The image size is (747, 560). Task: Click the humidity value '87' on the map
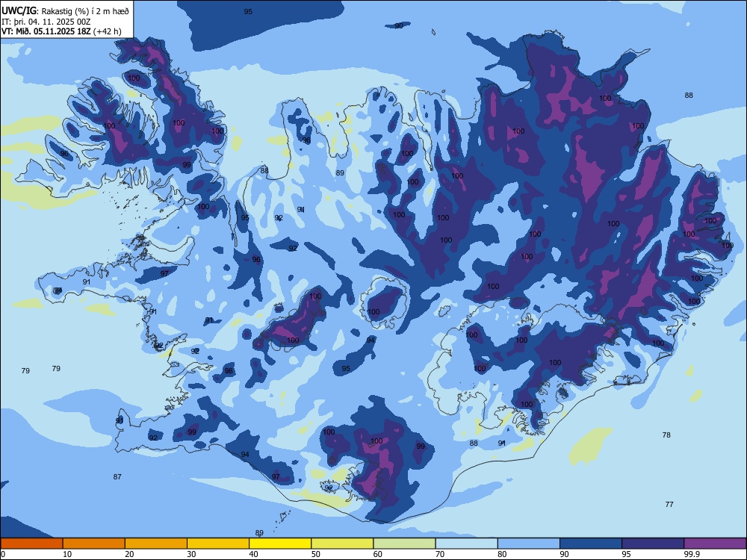click(x=117, y=476)
